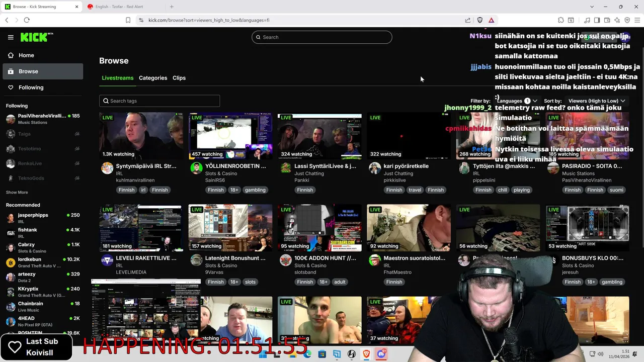Click the Kick search box
644x362 pixels.
(322, 37)
